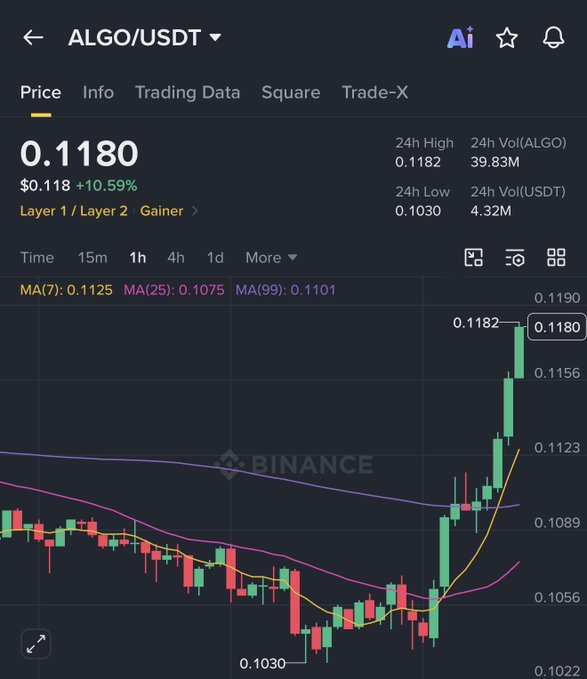Image resolution: width=587 pixels, height=679 pixels.
Task: Tap the 24h High value 0.1182
Action: (x=418, y=162)
